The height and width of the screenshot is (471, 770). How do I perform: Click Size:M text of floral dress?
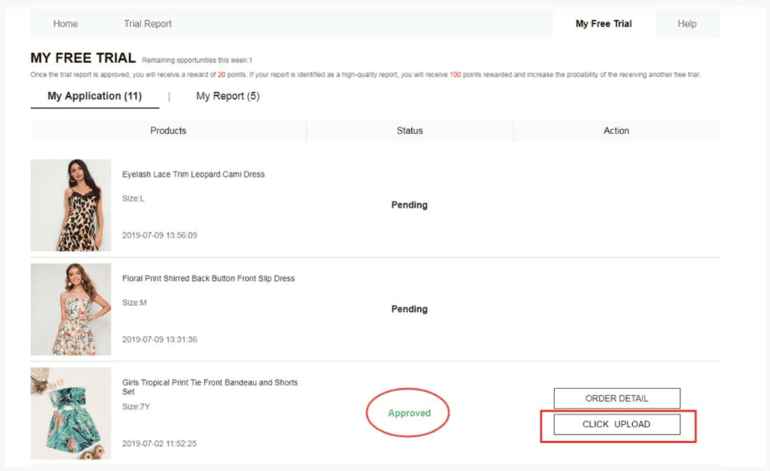click(x=135, y=303)
